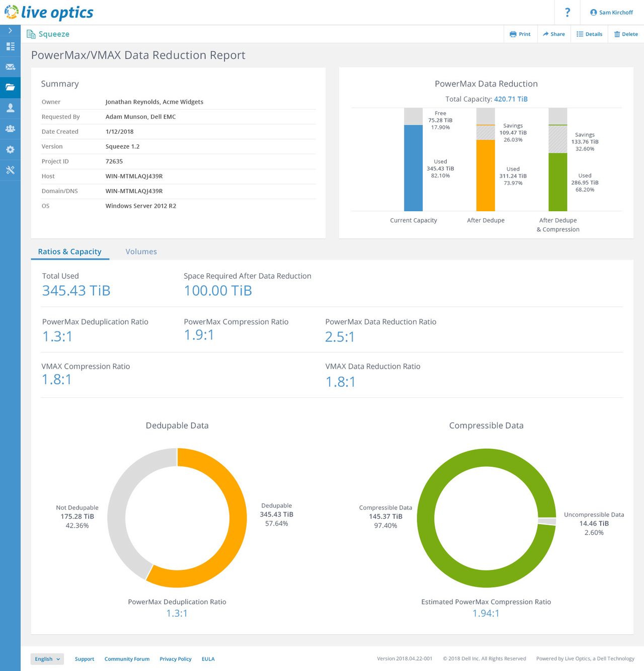The image size is (644, 671).
Task: Open the envelope messages sidebar icon
Action: tap(10, 67)
